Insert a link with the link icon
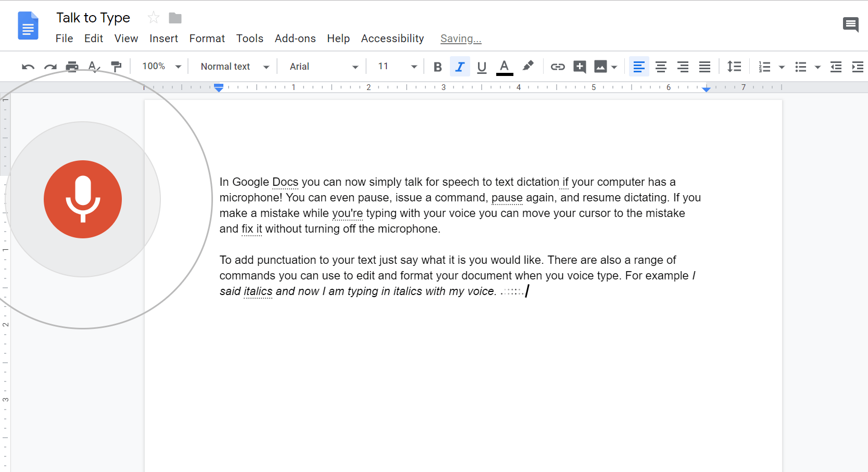Image resolution: width=868 pixels, height=472 pixels. click(x=558, y=67)
